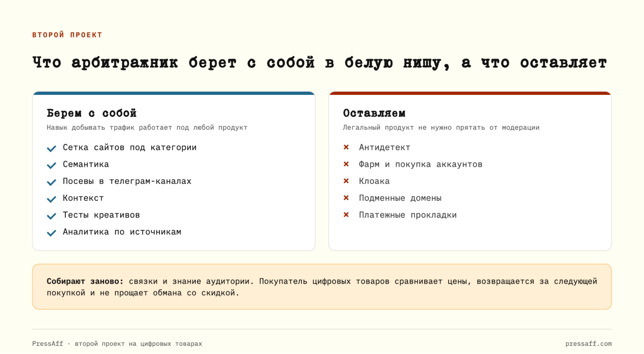Click the checkmark beside 'Посевы в телеграм-каналах'
This screenshot has height=354, width=644.
(x=52, y=182)
